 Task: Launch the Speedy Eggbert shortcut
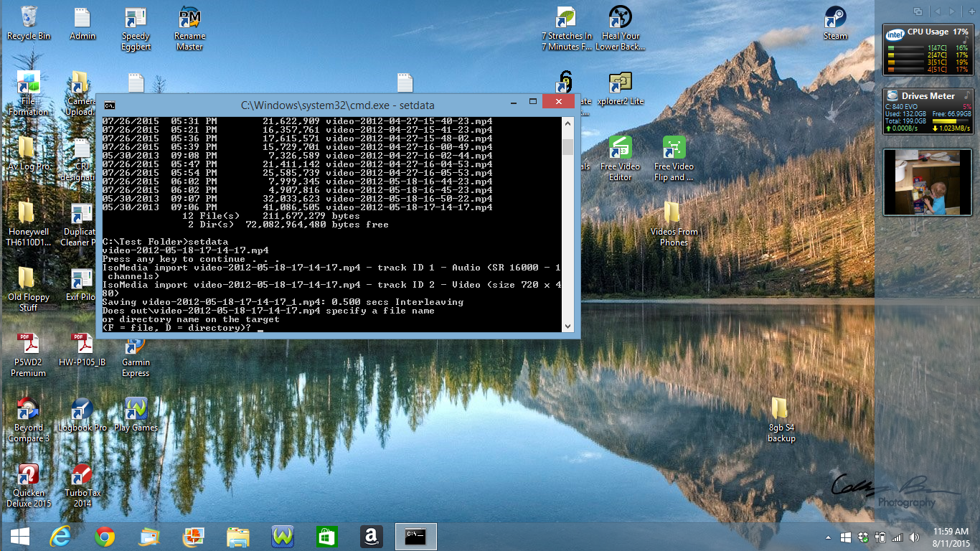pyautogui.click(x=136, y=29)
